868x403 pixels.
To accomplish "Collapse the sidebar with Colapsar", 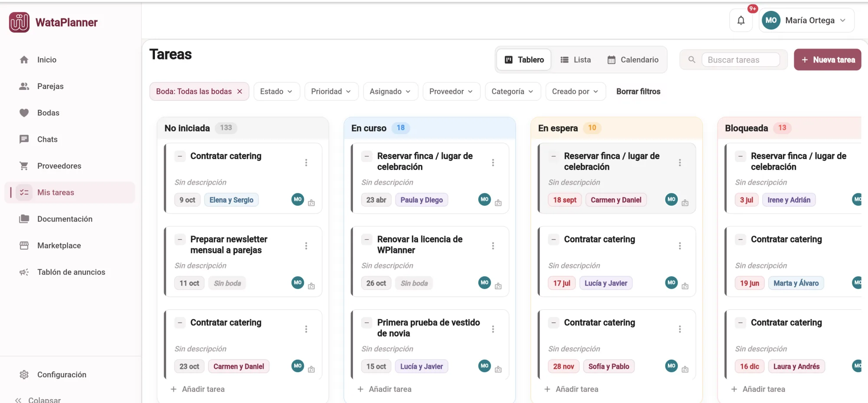I will tap(38, 400).
